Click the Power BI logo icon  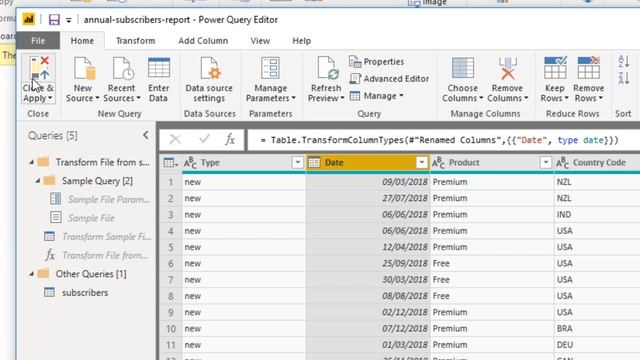click(29, 19)
